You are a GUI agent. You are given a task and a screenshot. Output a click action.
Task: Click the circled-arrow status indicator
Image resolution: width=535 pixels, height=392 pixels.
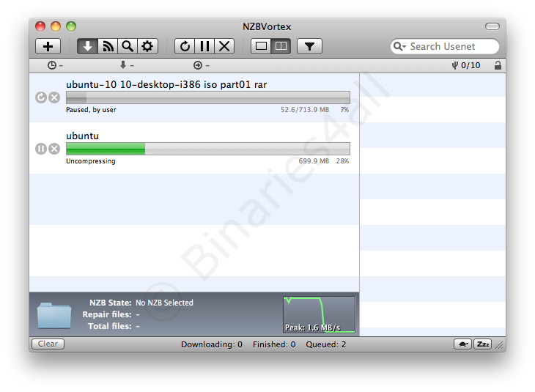click(198, 65)
